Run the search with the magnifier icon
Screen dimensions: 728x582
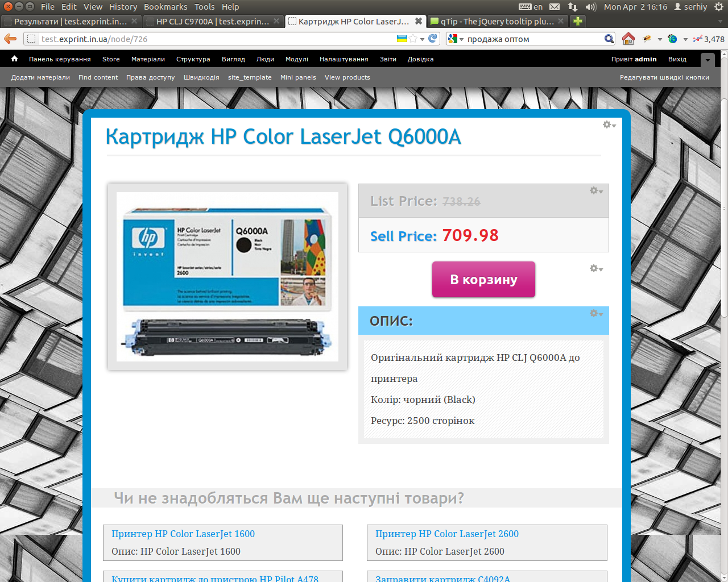click(x=609, y=39)
